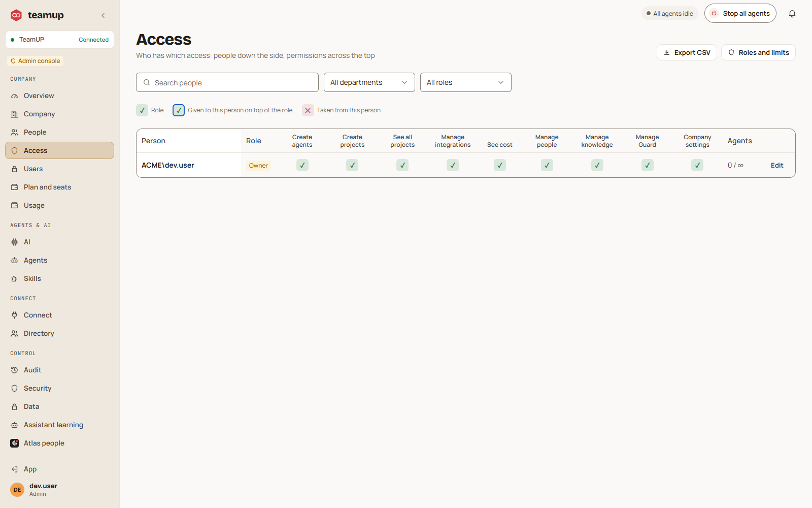This screenshot has height=508, width=812.
Task: Click the Admin console badge
Action: click(36, 61)
